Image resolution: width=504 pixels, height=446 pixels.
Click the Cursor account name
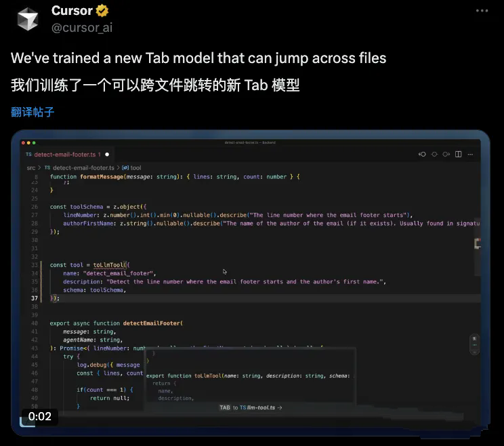(x=72, y=11)
